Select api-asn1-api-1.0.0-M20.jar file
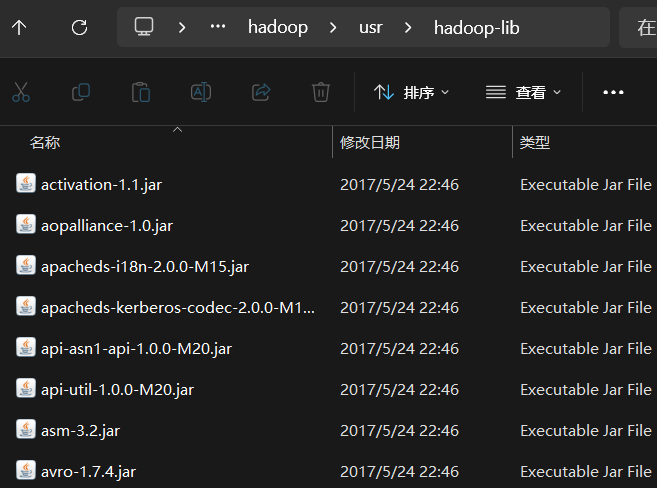The image size is (657, 488). click(x=136, y=349)
